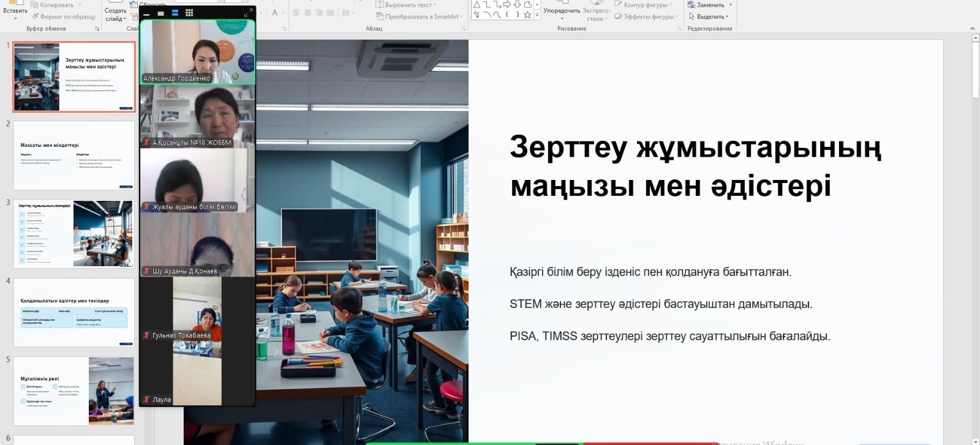Pick the down arrow shape

click(517, 5)
